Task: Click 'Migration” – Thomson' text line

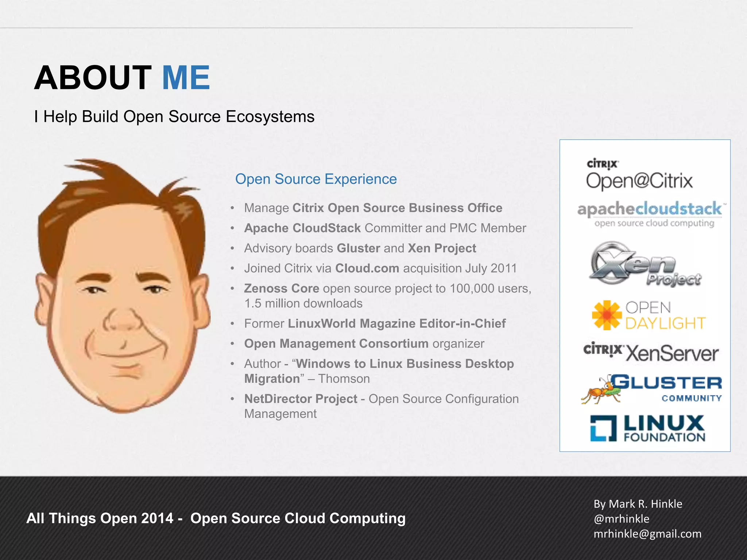Action: tap(307, 379)
